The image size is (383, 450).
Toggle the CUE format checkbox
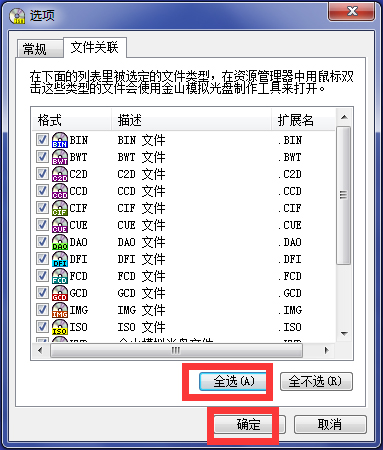(x=42, y=224)
